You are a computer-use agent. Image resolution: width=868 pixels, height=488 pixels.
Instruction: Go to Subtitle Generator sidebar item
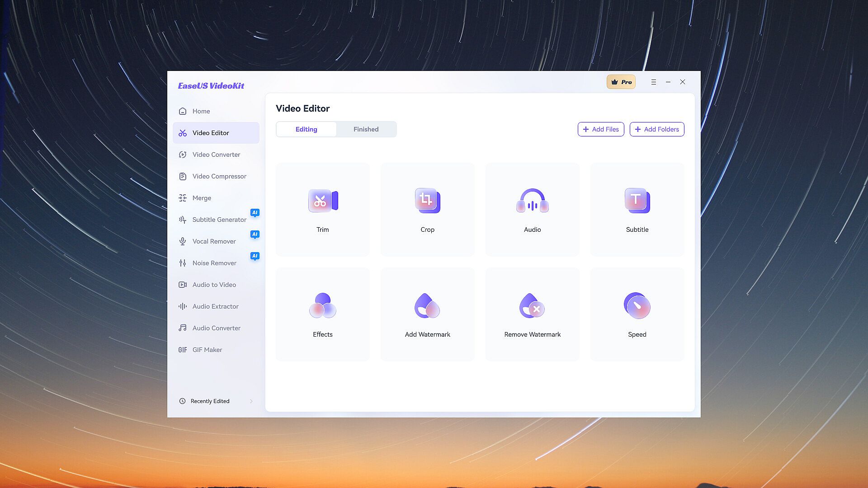coord(219,220)
